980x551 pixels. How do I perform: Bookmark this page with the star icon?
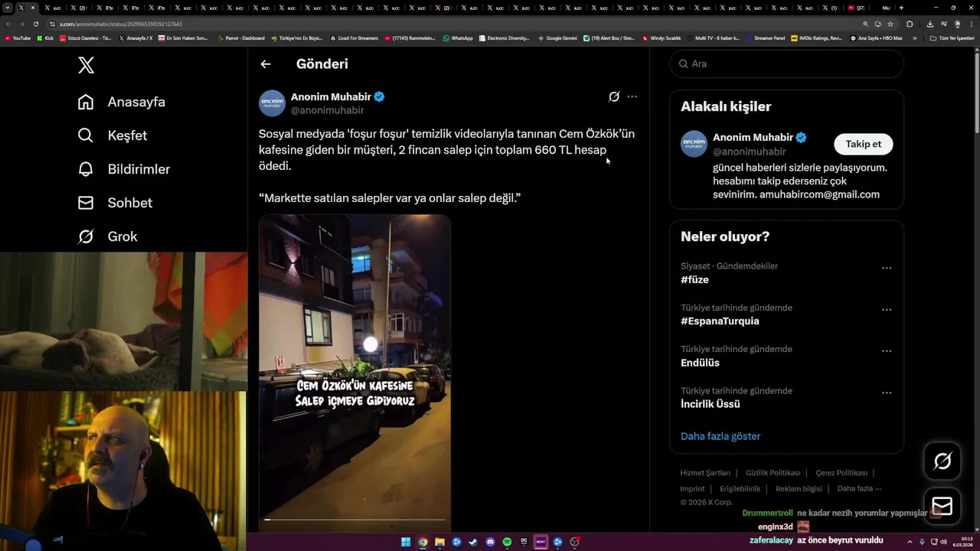[x=890, y=24]
